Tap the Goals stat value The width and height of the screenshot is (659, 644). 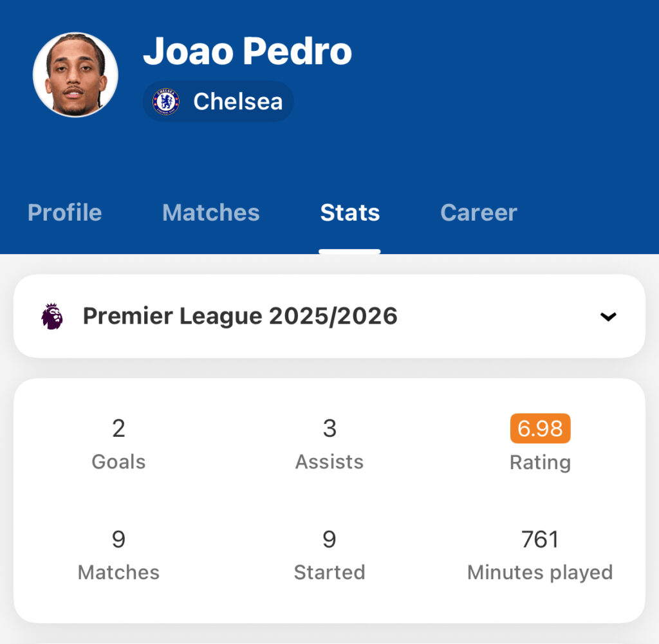tap(118, 428)
